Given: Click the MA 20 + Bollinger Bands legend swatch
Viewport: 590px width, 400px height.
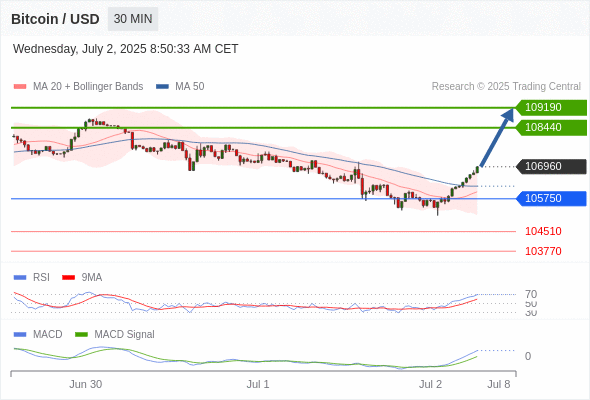Looking at the screenshot, I should point(20,87).
